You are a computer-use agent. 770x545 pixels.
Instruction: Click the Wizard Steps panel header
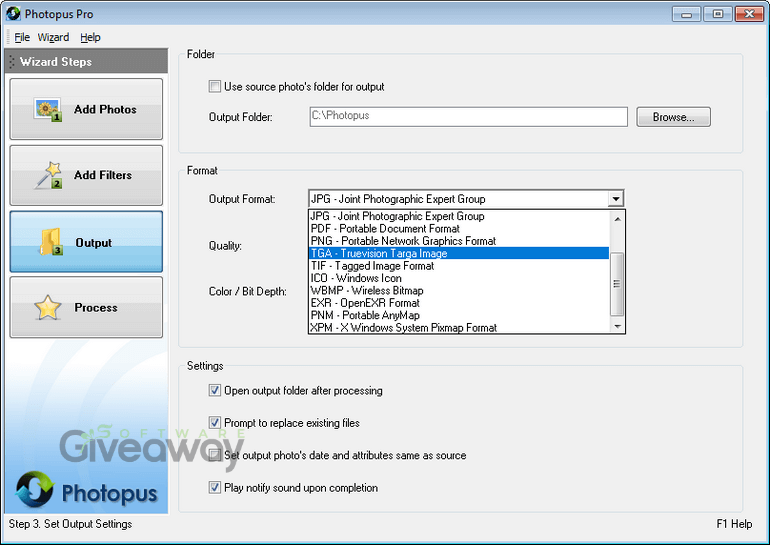(86, 61)
